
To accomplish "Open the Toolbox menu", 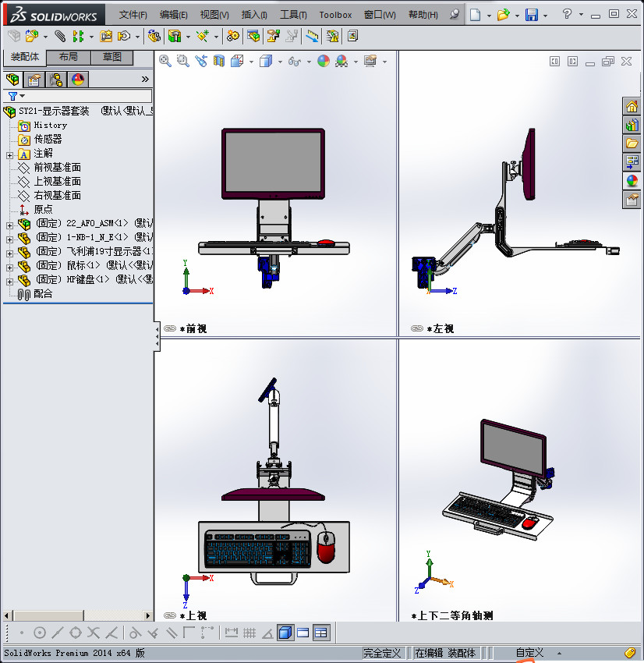I will tap(335, 15).
